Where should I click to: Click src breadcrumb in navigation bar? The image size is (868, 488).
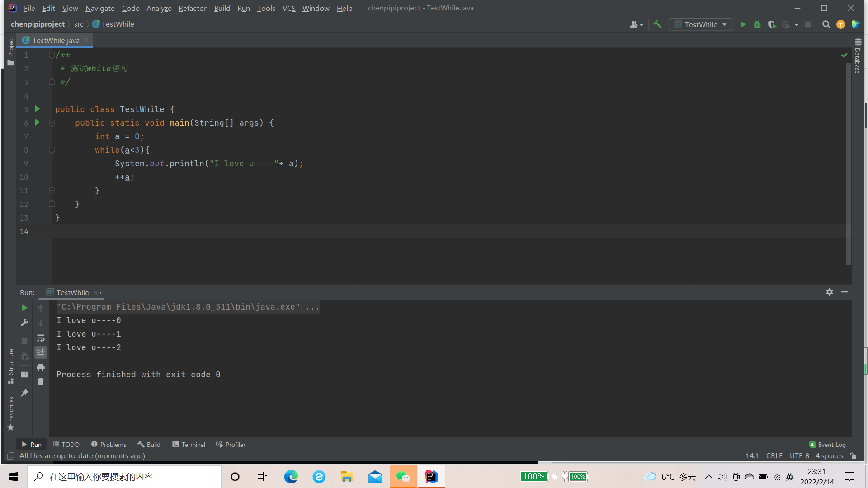coord(79,24)
